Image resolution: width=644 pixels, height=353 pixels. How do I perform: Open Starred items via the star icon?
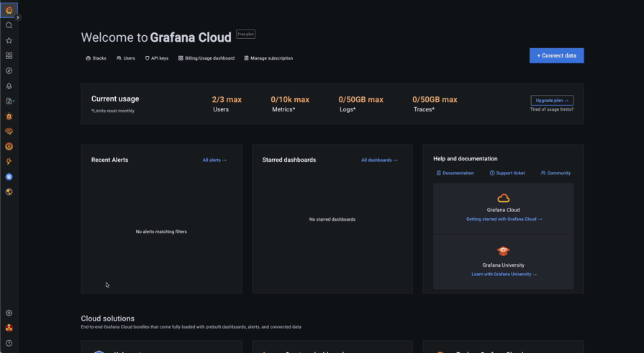[x=9, y=41]
